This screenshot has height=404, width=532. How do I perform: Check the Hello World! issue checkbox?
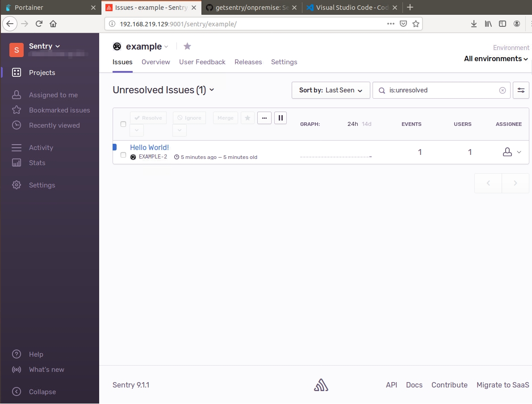tap(123, 155)
